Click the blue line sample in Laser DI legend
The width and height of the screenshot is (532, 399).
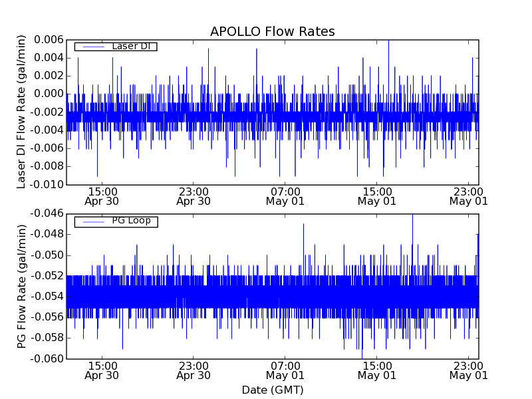pyautogui.click(x=92, y=47)
